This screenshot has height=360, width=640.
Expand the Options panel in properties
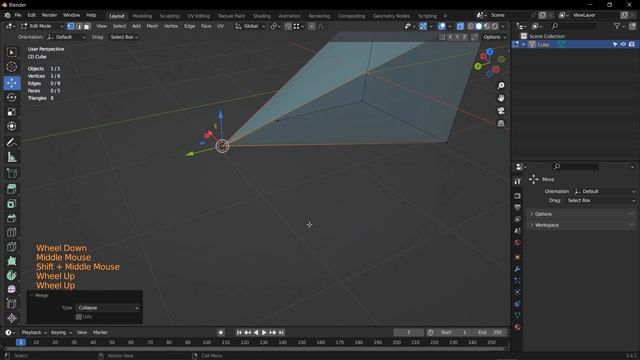(x=582, y=214)
